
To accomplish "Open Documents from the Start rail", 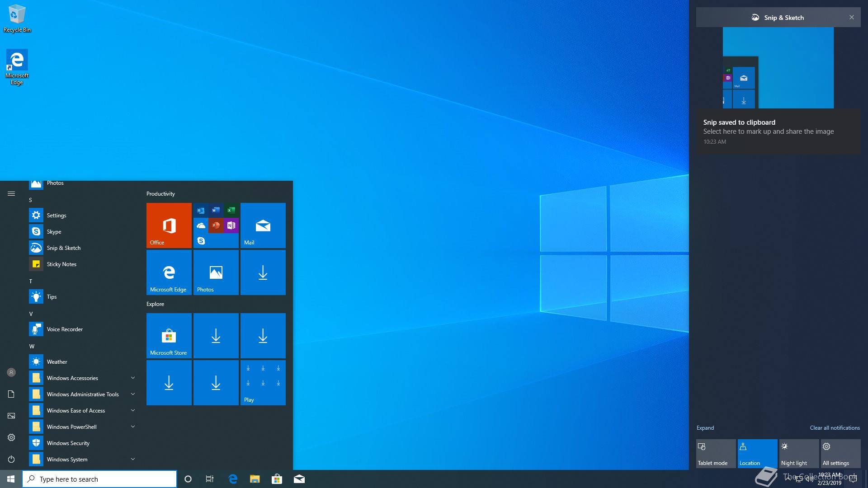I will coord(11,394).
